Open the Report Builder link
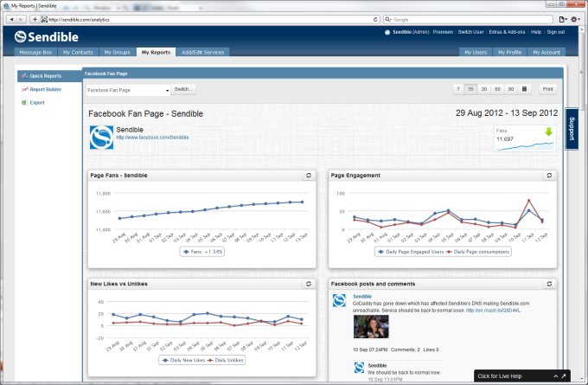The height and width of the screenshot is (385, 588). click(x=45, y=89)
